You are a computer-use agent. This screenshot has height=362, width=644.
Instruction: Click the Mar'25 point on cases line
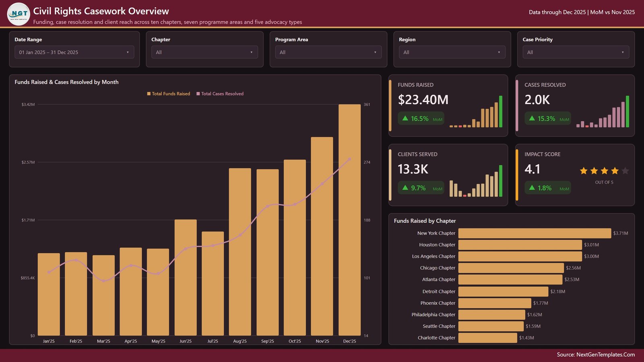point(103,281)
